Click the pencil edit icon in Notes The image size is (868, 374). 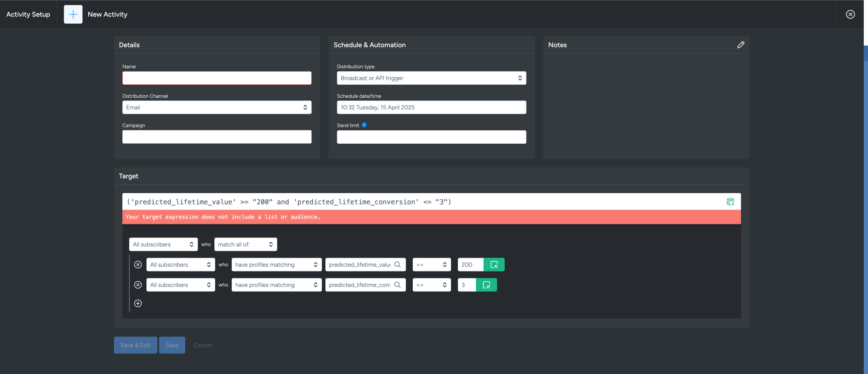(x=741, y=45)
